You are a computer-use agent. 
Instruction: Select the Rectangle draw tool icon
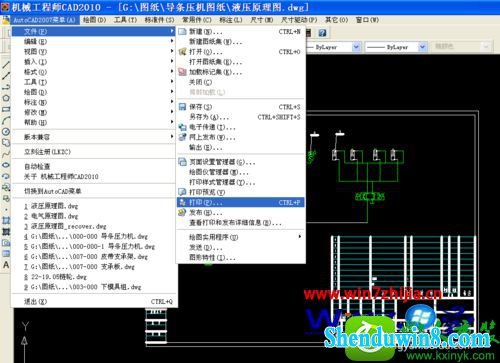coord(6,109)
